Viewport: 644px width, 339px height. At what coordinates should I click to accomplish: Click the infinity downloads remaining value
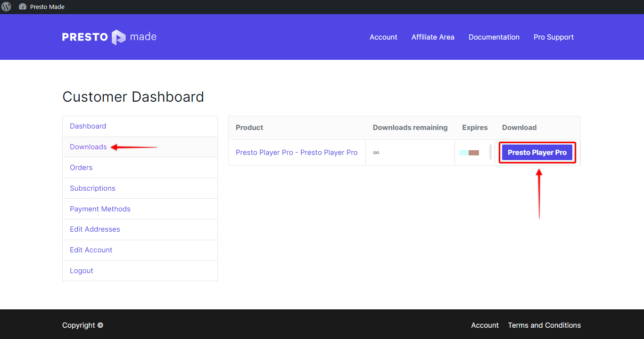376,153
